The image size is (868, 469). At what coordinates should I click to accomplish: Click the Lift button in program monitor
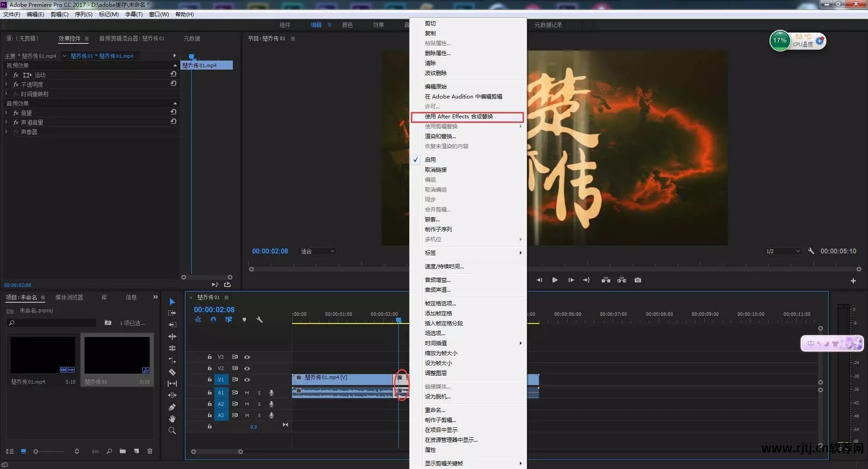coord(606,280)
